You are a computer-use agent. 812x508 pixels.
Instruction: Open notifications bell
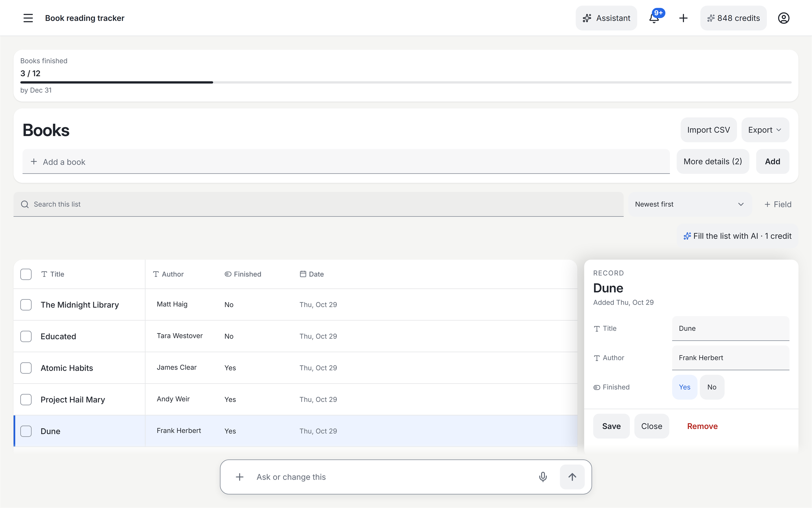tap(654, 18)
